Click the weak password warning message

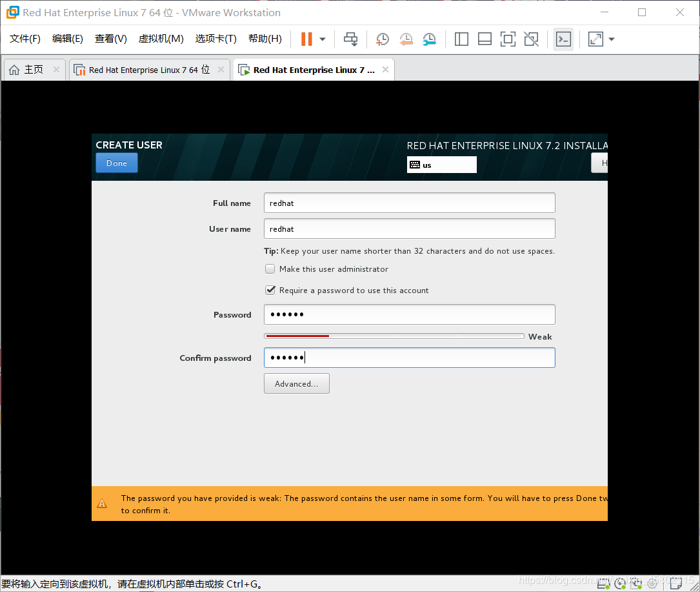[364, 504]
